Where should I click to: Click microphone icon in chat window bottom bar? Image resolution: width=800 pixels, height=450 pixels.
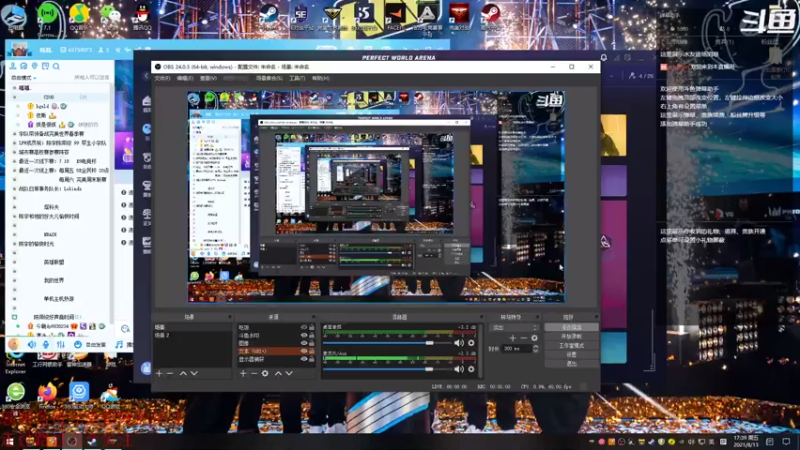point(46,344)
